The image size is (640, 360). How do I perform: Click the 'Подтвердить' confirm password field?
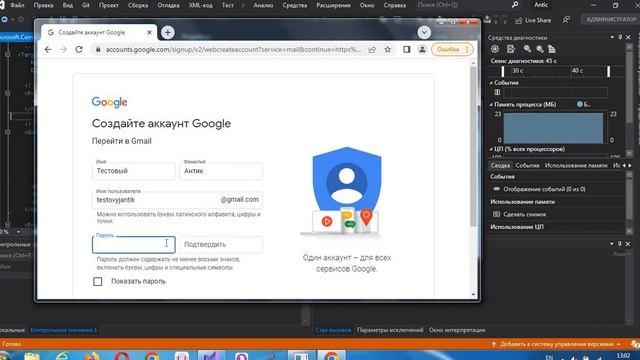221,244
